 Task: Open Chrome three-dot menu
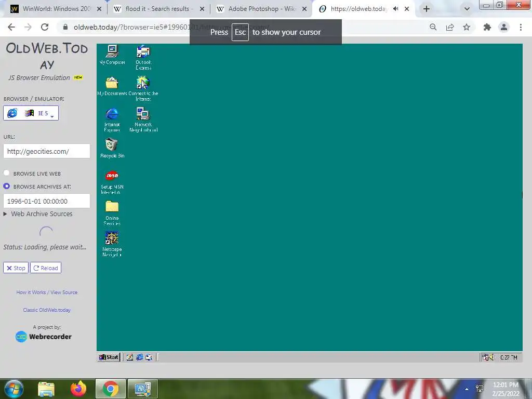click(x=521, y=27)
